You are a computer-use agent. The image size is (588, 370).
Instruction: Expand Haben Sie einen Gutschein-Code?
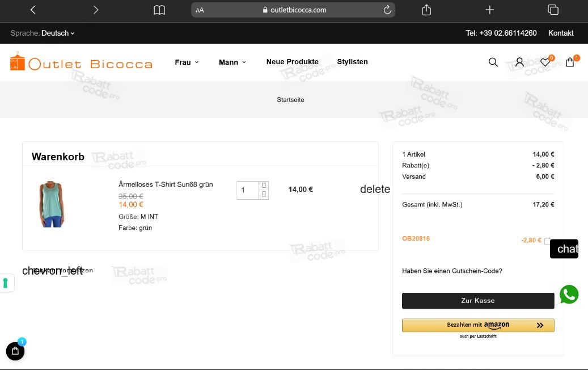452,271
